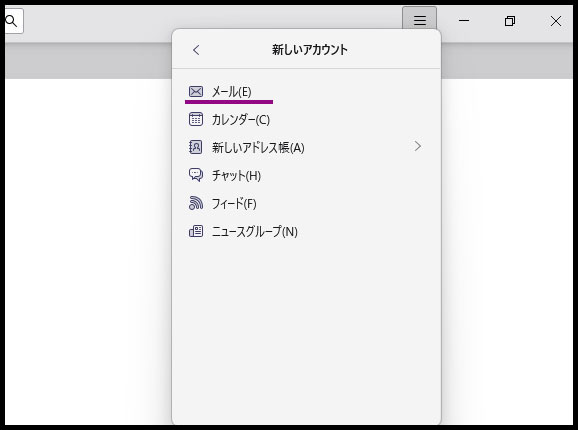Open the hamburger application menu button
This screenshot has height=430, width=578.
[419, 20]
